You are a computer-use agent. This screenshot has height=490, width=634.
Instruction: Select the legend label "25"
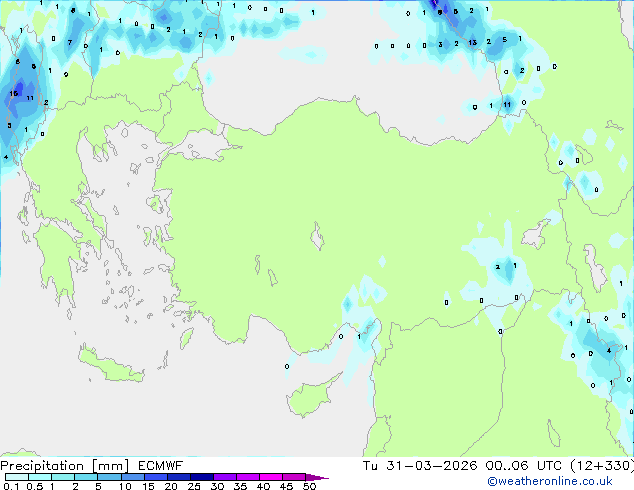(x=194, y=486)
